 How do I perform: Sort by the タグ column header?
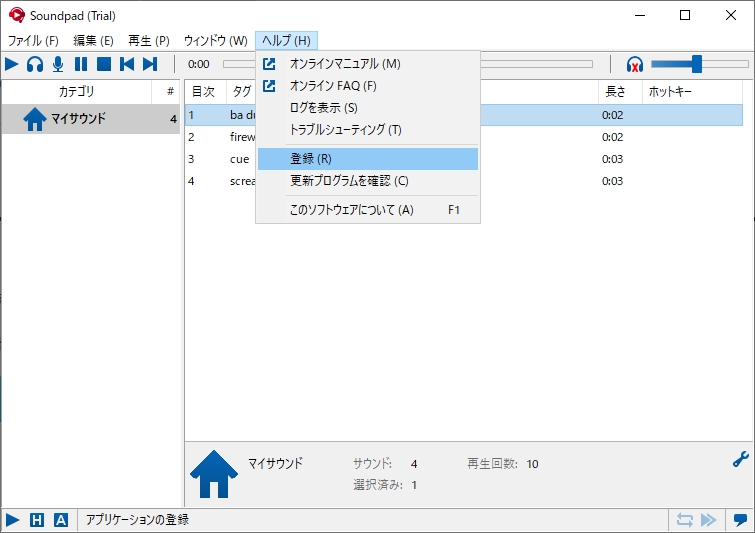(242, 91)
